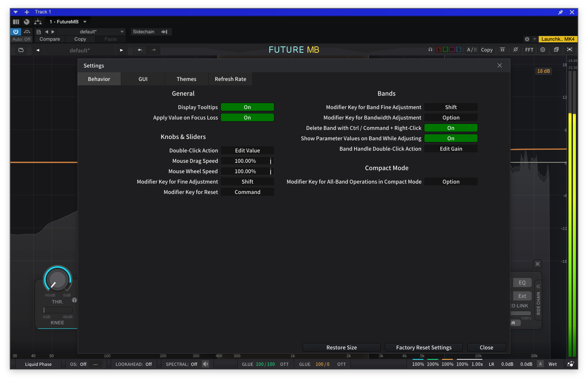The height and width of the screenshot is (381, 588).
Task: Open Modifier Key for Fine Adjustment dropdown
Action: point(247,181)
